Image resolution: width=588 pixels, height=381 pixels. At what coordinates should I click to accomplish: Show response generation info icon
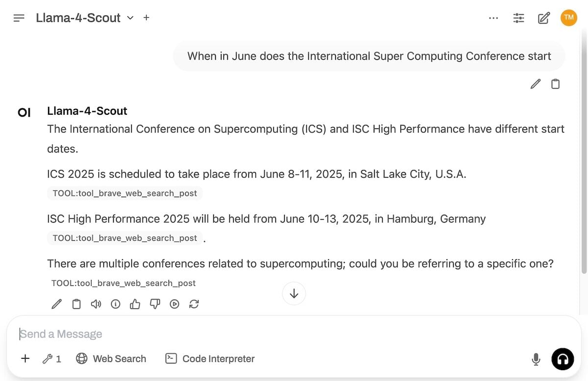click(x=116, y=304)
